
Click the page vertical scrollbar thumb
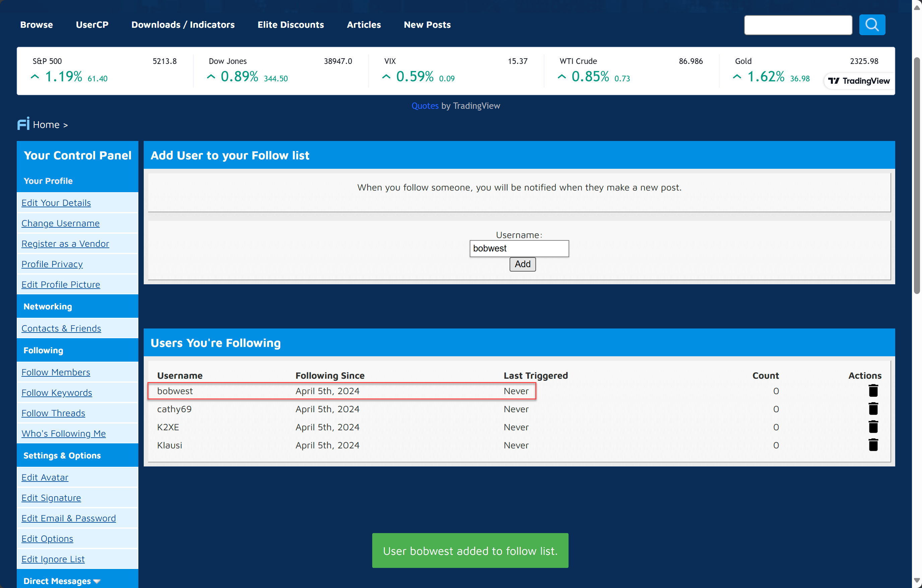point(917,175)
